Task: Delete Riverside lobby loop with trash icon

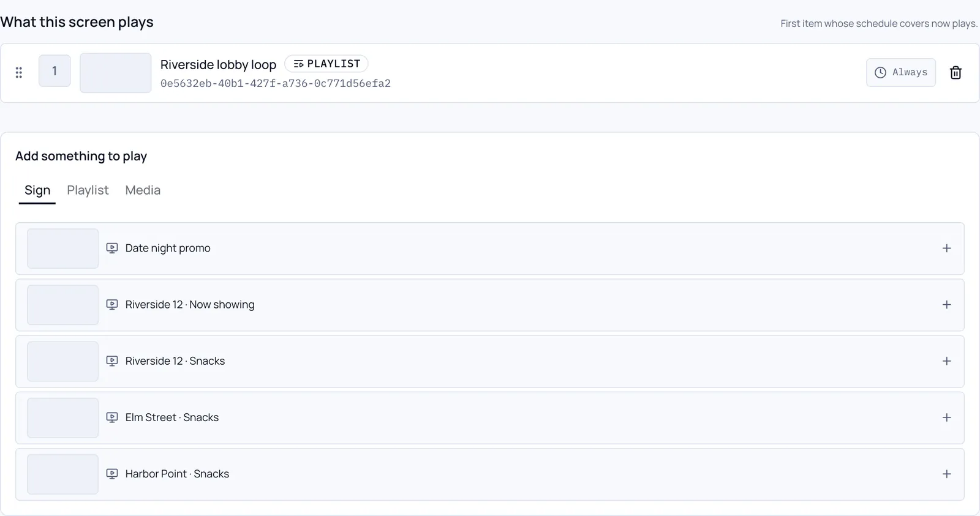Action: coord(956,73)
